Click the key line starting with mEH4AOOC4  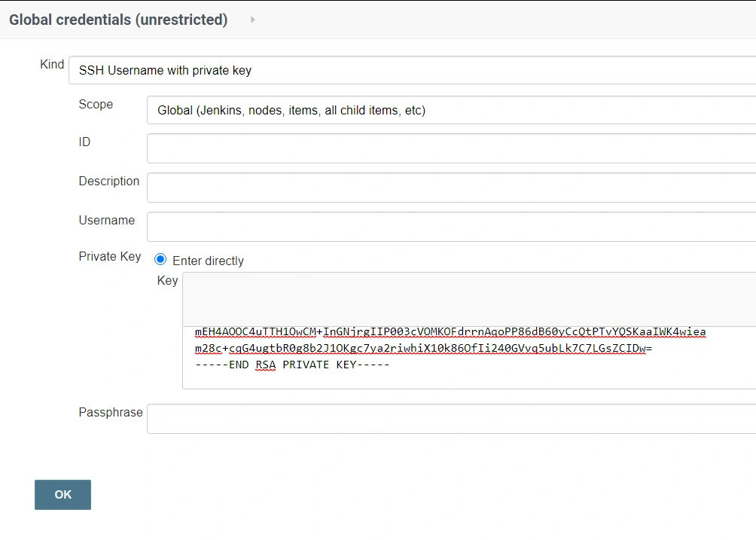(450, 332)
